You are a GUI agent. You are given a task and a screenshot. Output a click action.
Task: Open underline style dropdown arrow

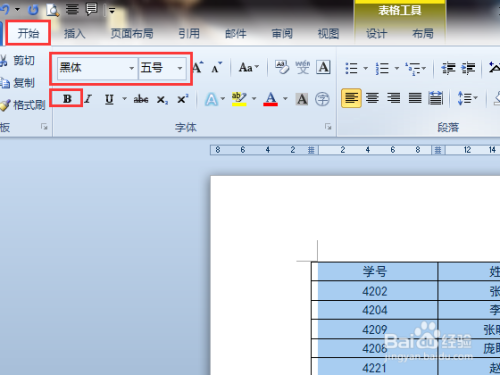124,99
